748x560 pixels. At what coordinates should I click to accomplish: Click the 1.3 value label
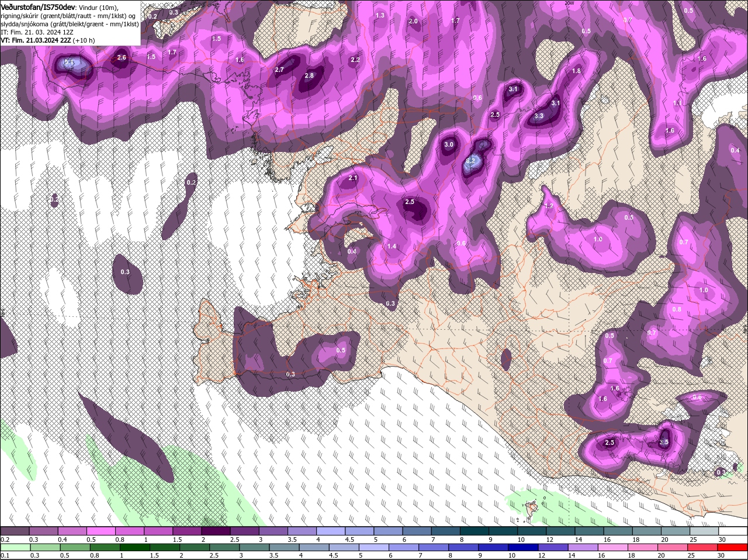pyautogui.click(x=380, y=15)
